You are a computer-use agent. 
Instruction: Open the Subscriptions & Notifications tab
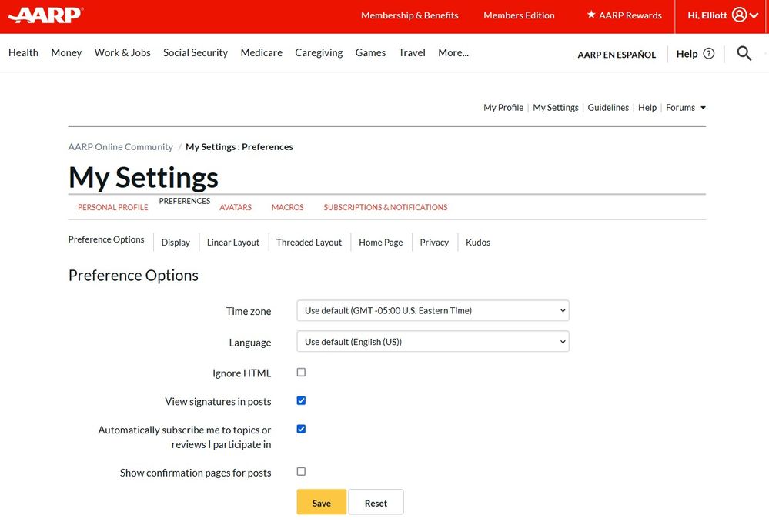click(x=385, y=208)
